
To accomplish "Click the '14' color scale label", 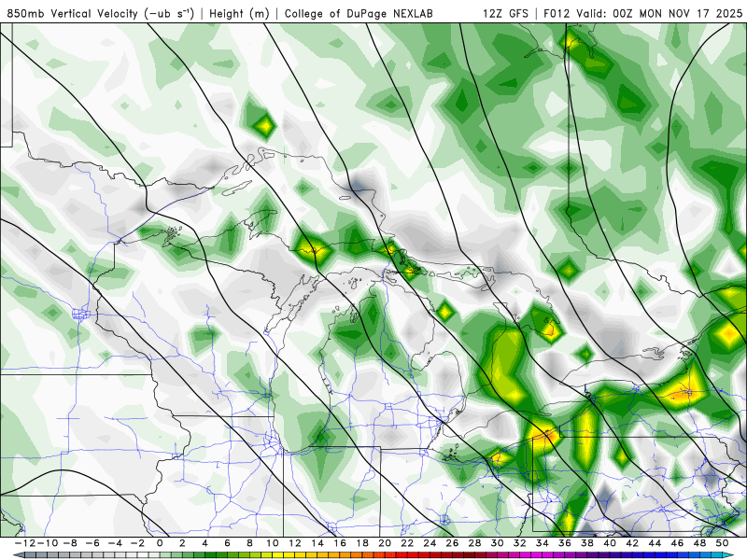I will tap(317, 543).
